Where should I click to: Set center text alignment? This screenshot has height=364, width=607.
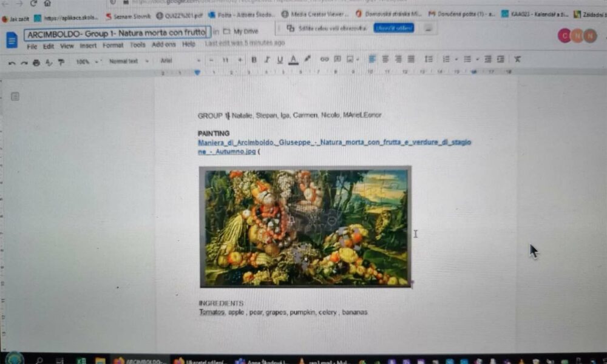pyautogui.click(x=385, y=59)
